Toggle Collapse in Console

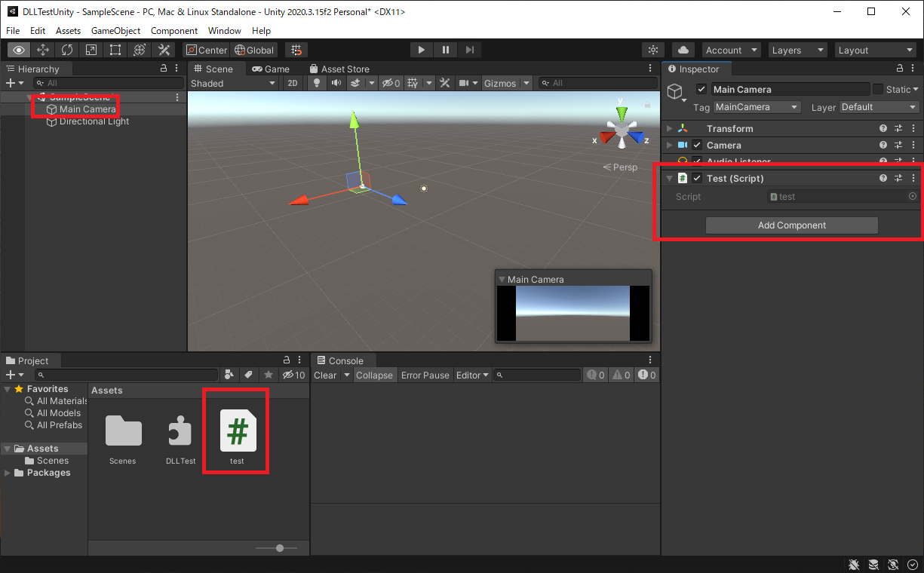pos(374,375)
